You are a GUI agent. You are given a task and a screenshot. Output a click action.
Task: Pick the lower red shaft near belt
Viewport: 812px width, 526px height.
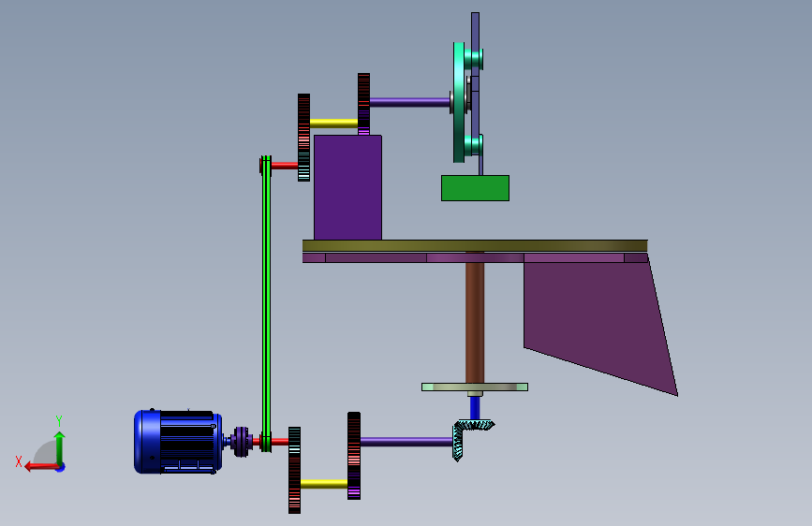pyautogui.click(x=280, y=442)
